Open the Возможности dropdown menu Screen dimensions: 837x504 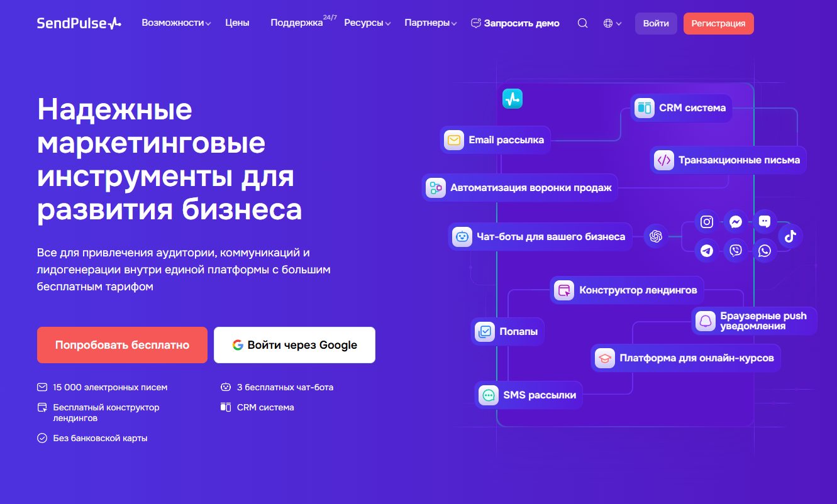(x=176, y=23)
